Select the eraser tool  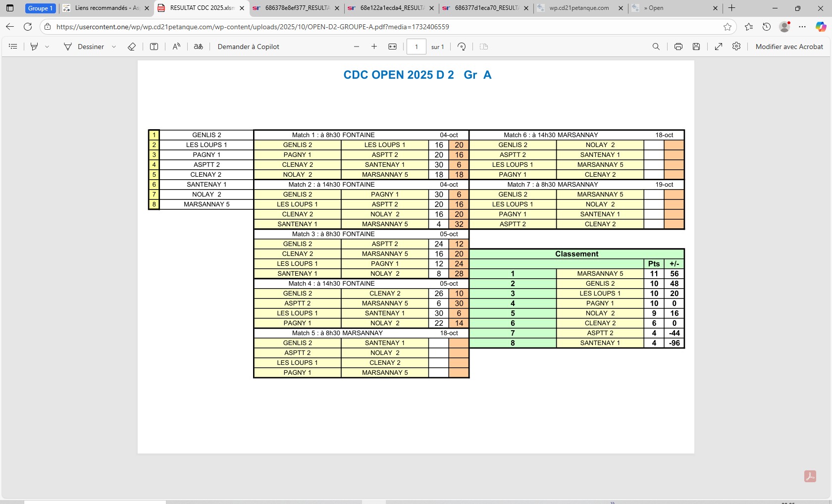(132, 47)
